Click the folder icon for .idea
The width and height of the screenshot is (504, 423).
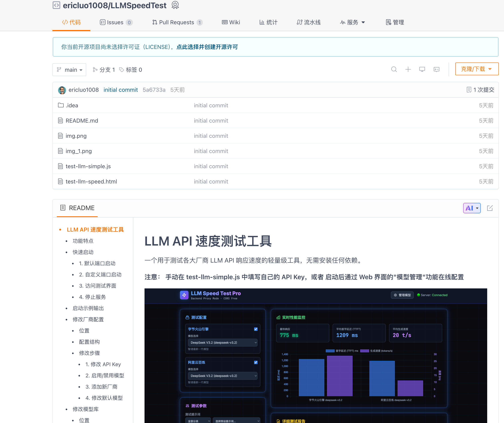pos(61,105)
